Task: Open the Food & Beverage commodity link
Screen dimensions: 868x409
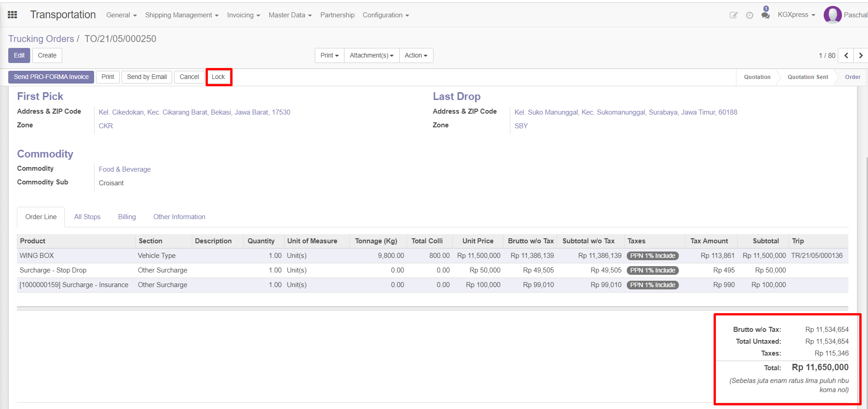Action: pyautogui.click(x=125, y=169)
